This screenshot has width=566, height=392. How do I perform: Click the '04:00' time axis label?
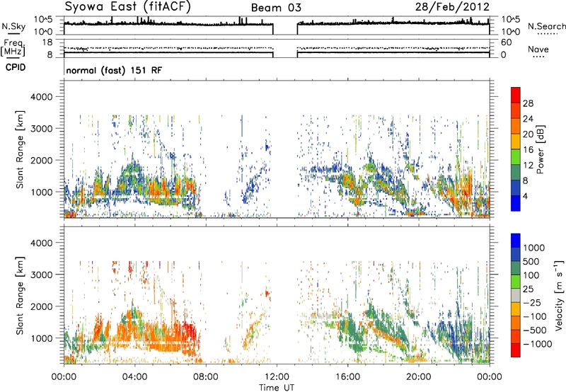[x=134, y=377]
